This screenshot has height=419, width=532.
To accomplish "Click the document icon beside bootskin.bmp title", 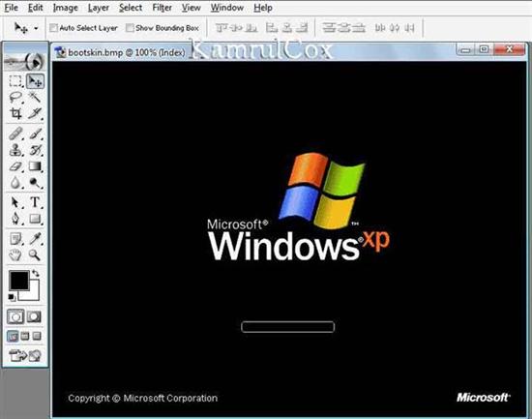I will click(60, 52).
